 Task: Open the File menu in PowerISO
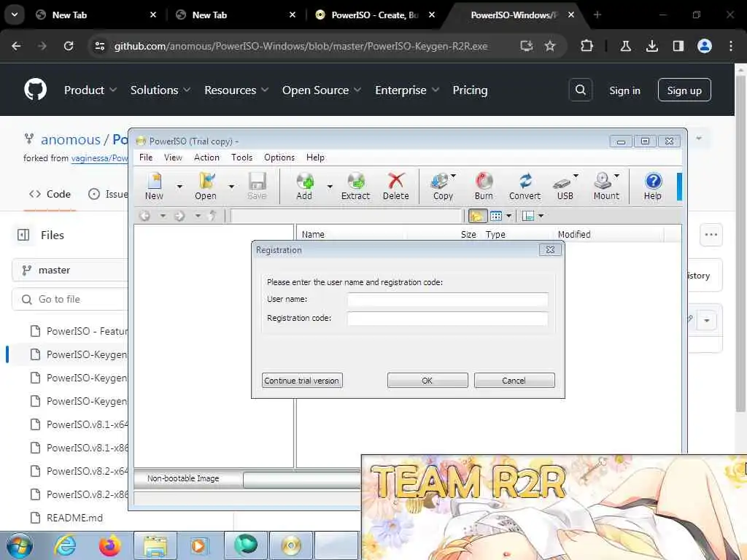[146, 157]
